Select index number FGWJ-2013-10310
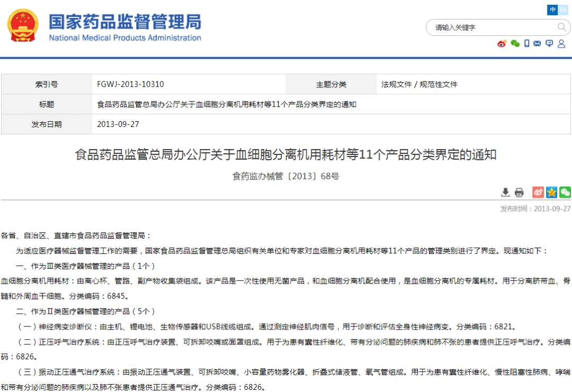 click(130, 84)
